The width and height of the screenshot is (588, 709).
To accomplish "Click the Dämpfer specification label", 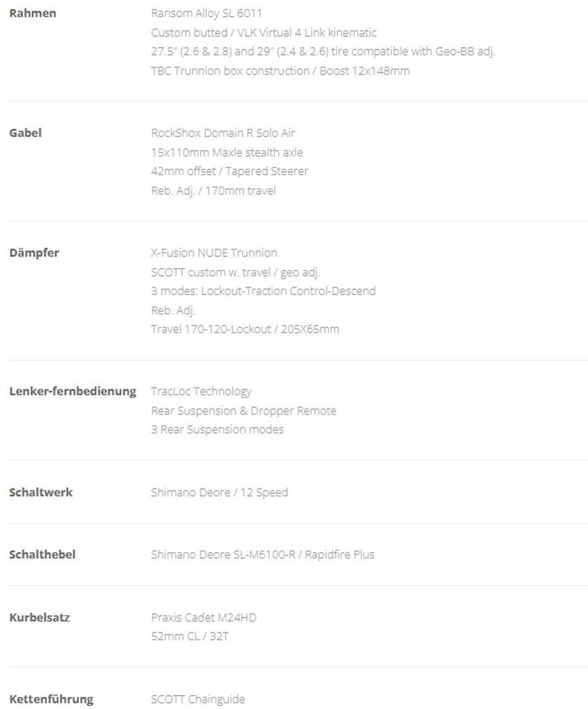I will tap(34, 253).
